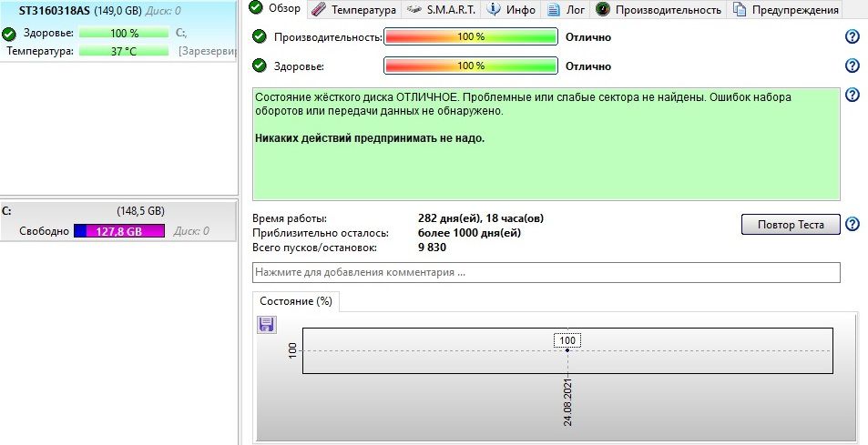868x445 pixels.
Task: Switch to the Лог tab
Action: pyautogui.click(x=566, y=10)
